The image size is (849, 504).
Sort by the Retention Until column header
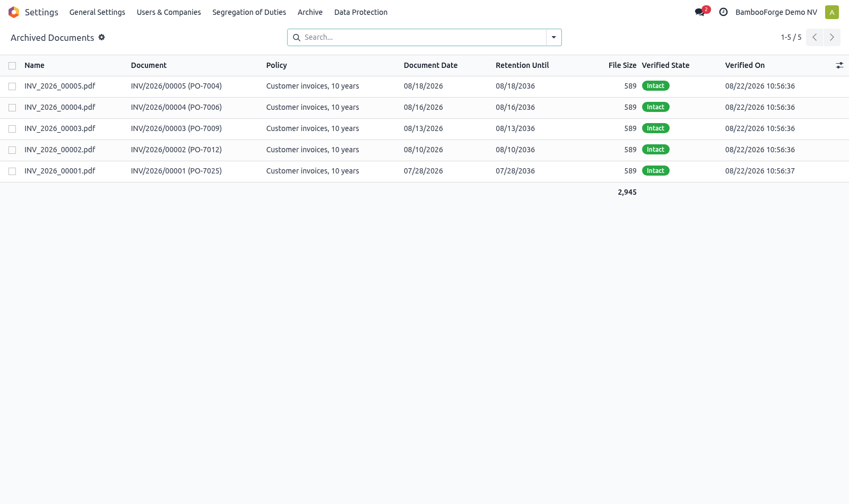pos(522,65)
